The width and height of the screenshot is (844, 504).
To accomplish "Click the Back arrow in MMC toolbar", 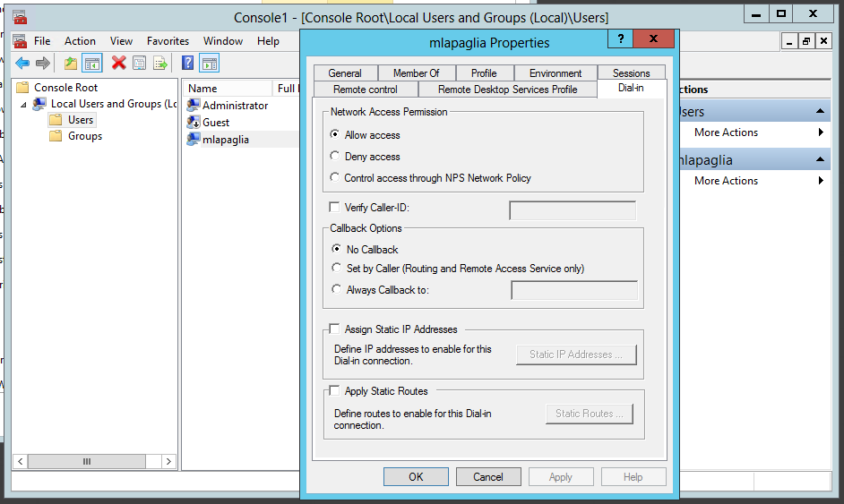I will tap(22, 64).
